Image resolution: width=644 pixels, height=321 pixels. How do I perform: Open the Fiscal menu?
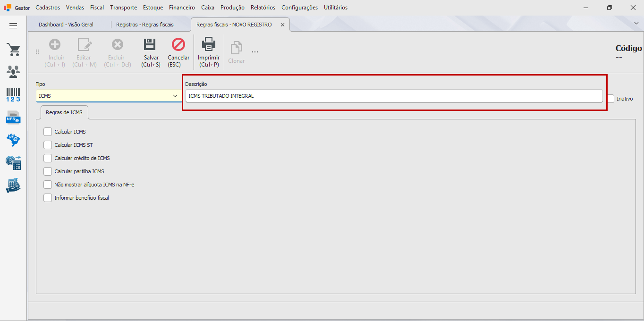click(97, 8)
